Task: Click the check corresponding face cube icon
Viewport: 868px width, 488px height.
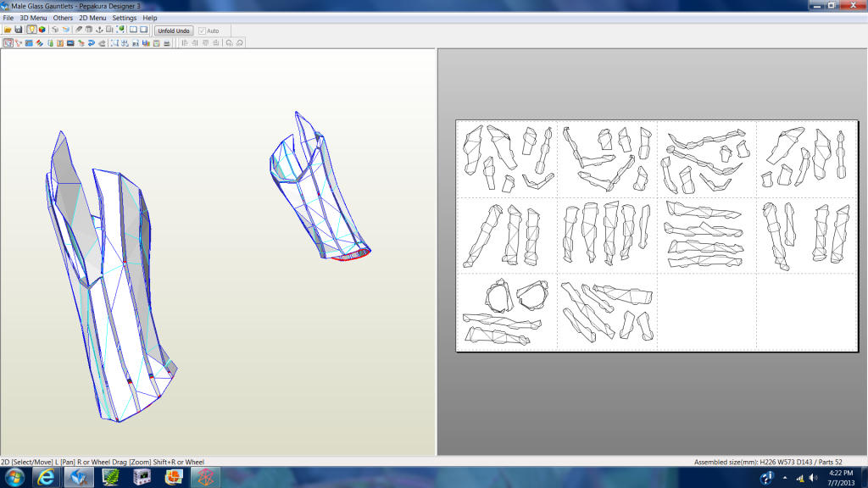Action: [x=81, y=42]
